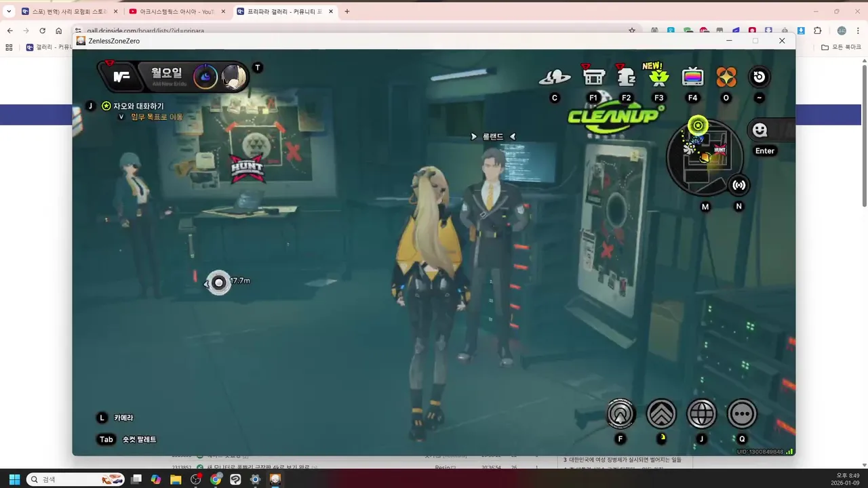Expand Chrome's tab search dropdown
868x488 pixels.
tap(9, 12)
